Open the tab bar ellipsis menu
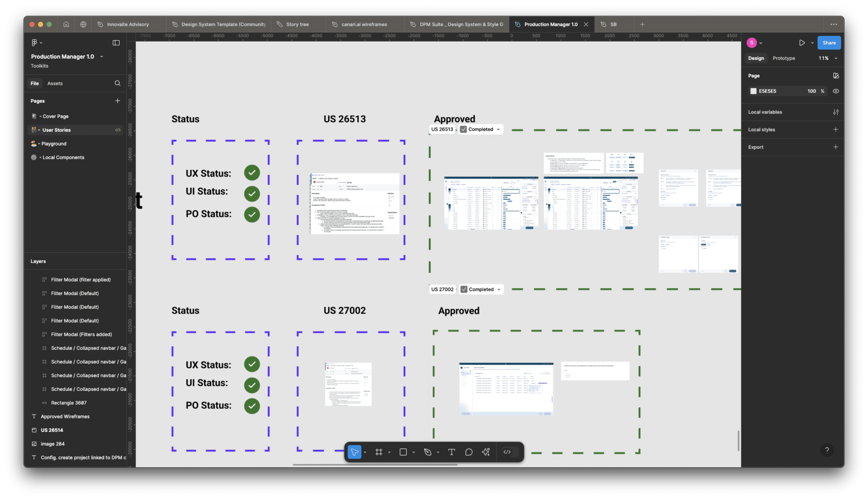Screen dimensions: 868x499 coord(833,24)
